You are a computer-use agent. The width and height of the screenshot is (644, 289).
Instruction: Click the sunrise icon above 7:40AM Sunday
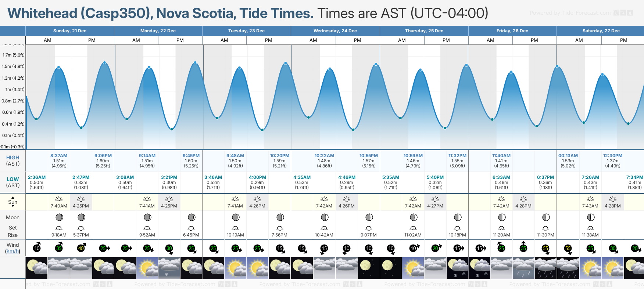tap(59, 199)
